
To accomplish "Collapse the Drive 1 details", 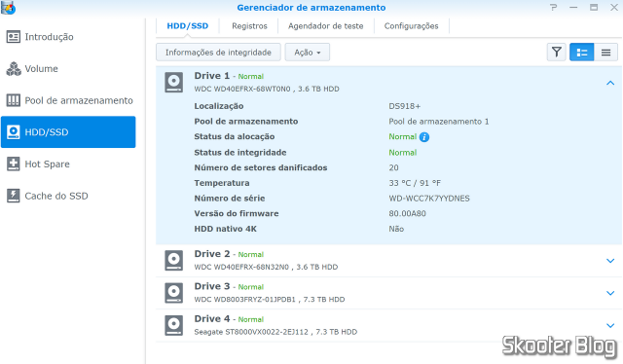I will [x=610, y=83].
